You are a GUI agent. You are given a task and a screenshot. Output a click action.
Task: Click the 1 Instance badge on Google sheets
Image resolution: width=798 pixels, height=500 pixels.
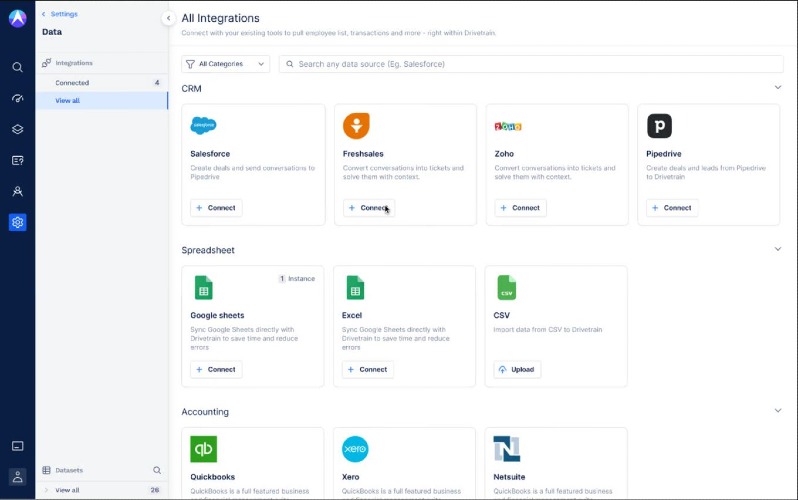[x=297, y=279]
